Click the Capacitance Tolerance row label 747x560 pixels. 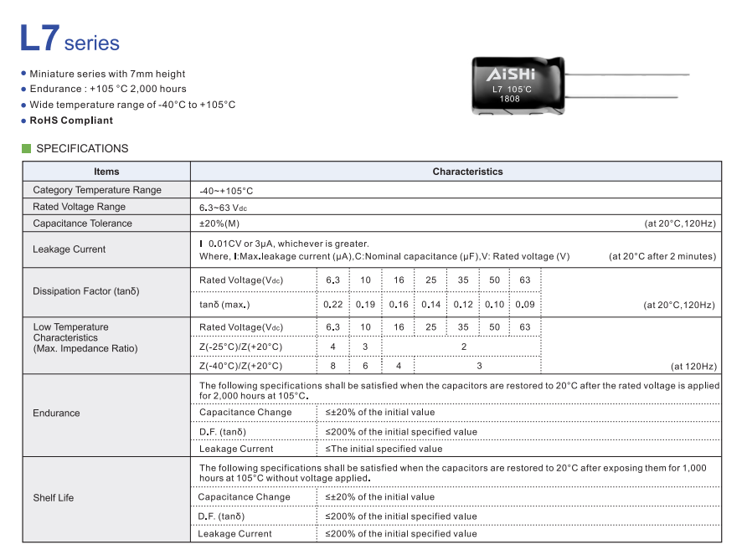click(82, 223)
